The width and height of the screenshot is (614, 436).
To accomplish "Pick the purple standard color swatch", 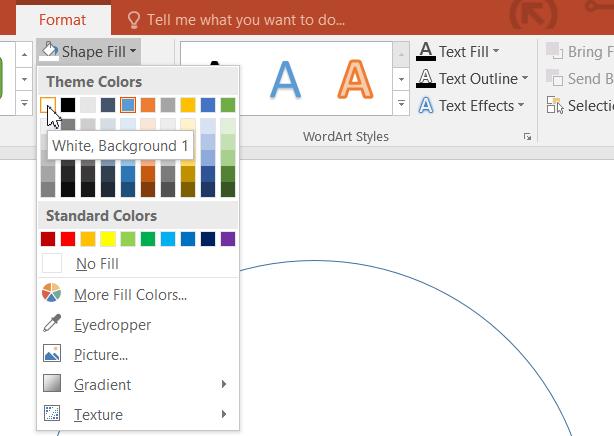I will coord(228,239).
